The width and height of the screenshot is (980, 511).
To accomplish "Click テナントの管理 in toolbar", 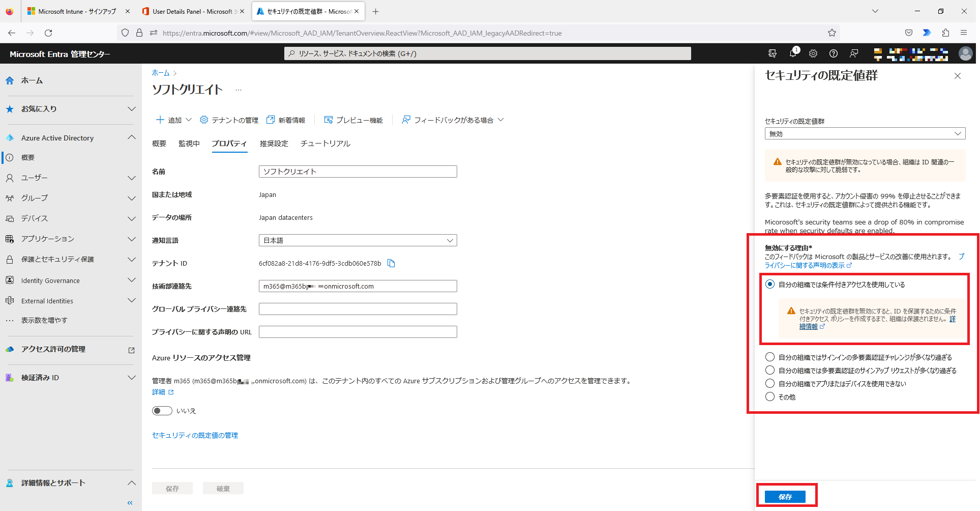I will (229, 120).
